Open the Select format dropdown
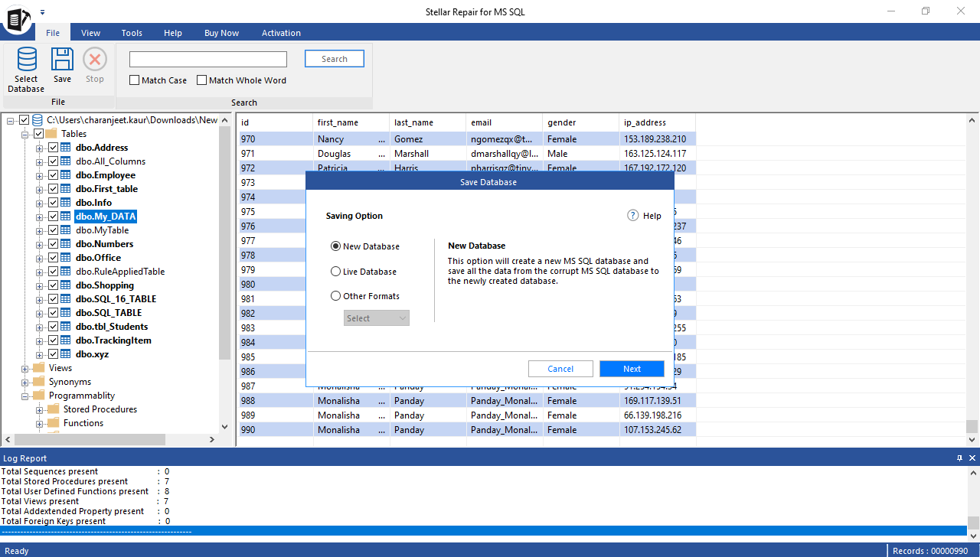 [376, 318]
